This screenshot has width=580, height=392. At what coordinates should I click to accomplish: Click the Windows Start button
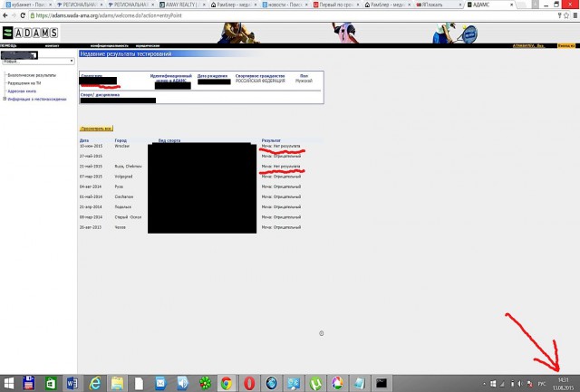point(8,382)
